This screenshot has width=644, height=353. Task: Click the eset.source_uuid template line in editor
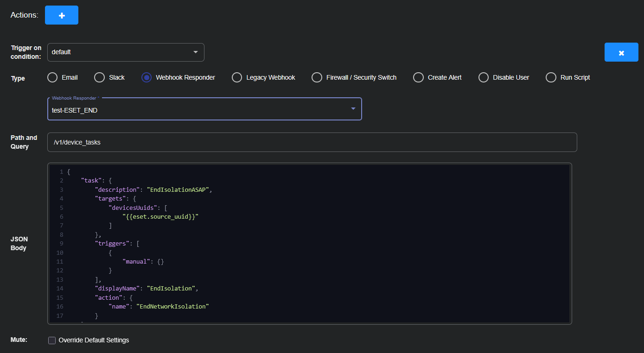(x=160, y=216)
